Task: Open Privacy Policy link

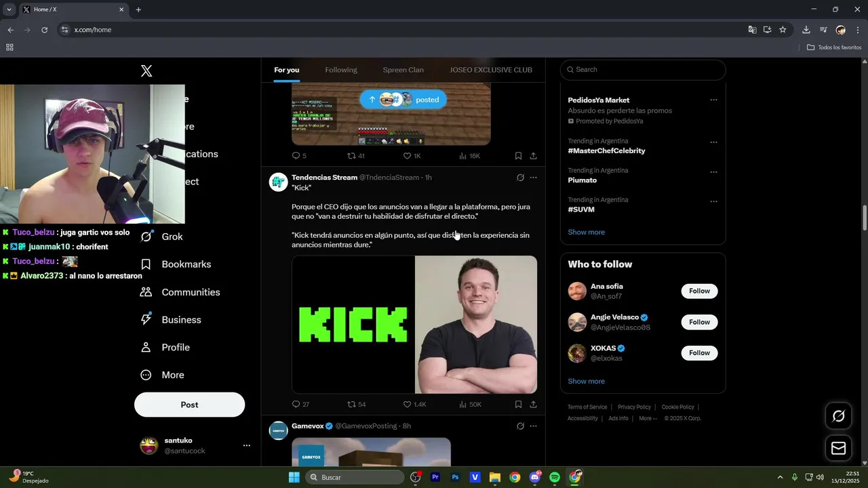Action: pyautogui.click(x=634, y=407)
